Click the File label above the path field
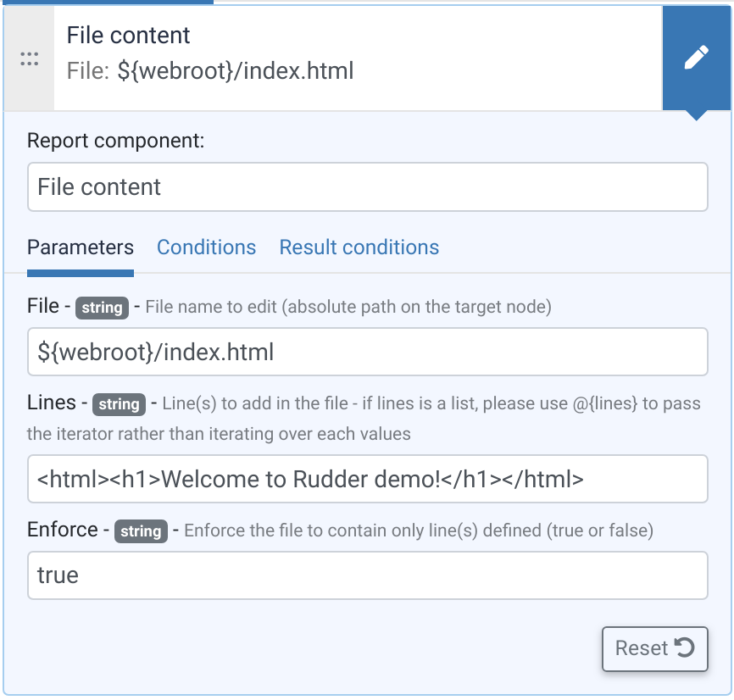This screenshot has height=700, width=734. click(40, 306)
